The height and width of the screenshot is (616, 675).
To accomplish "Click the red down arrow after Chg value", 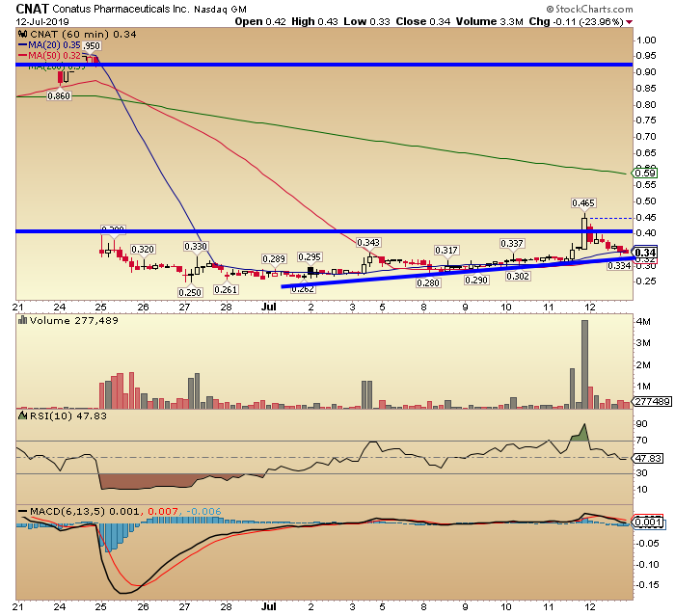I will click(x=630, y=22).
